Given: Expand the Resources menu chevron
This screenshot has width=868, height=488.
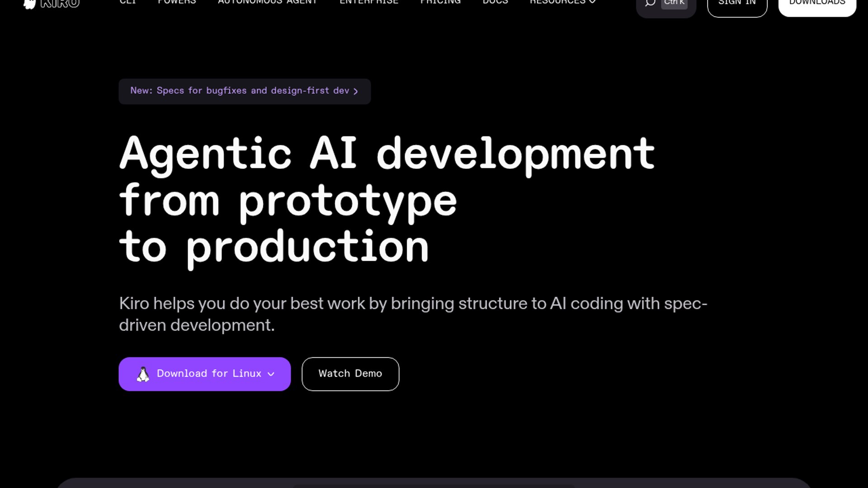Looking at the screenshot, I should [x=592, y=2].
